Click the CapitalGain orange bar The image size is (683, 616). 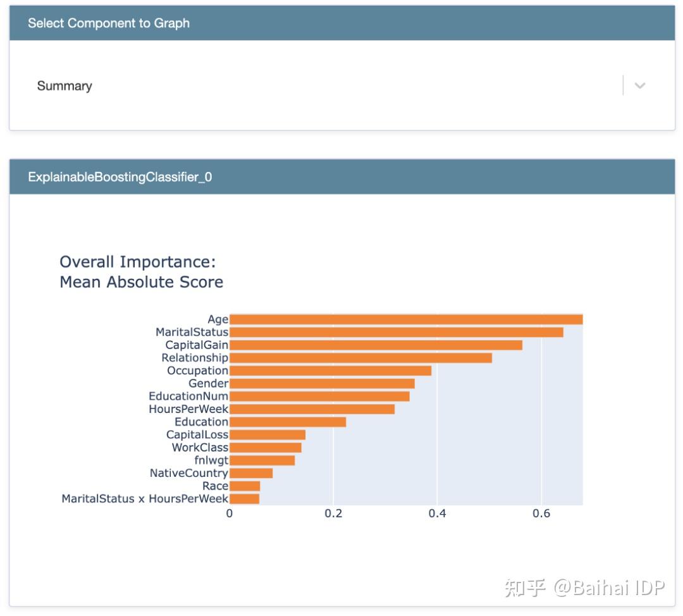tap(376, 345)
